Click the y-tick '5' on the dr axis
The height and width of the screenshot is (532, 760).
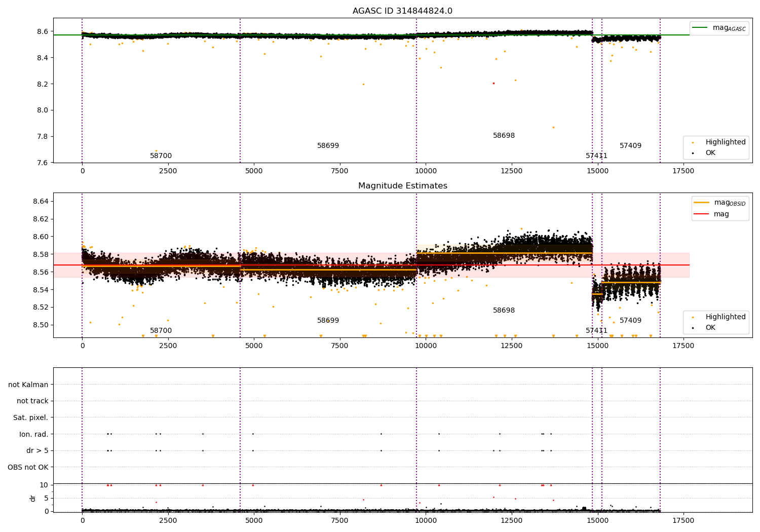46,498
